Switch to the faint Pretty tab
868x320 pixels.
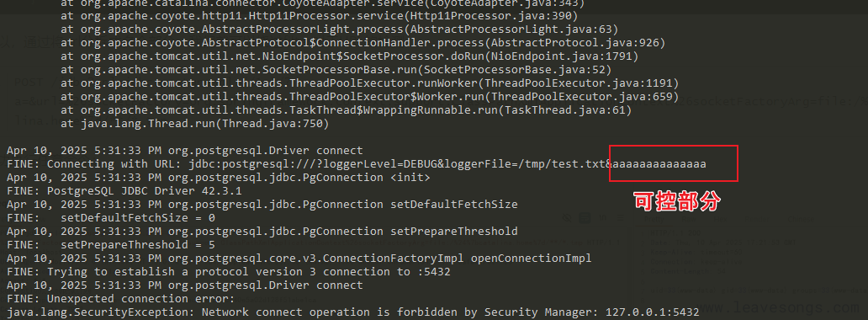tap(654, 220)
